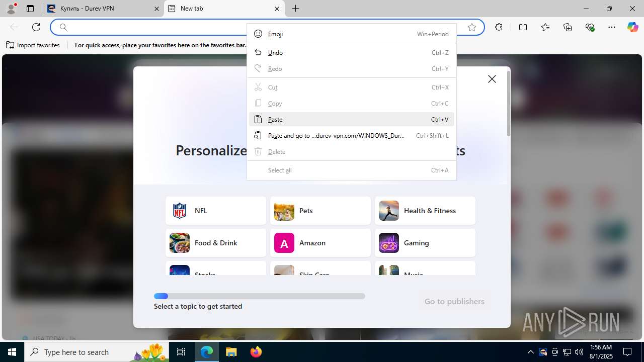The image size is (644, 362).
Task: Click the taskbar search box
Action: tap(97, 352)
